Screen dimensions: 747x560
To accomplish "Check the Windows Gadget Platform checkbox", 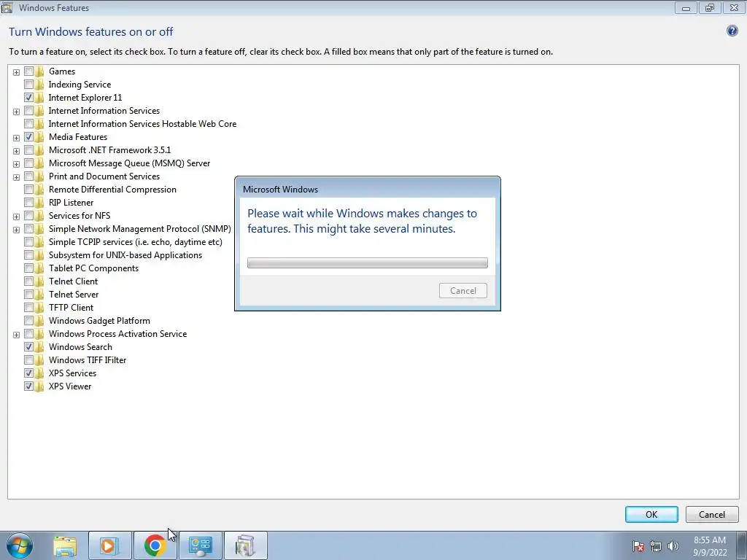I will point(28,321).
